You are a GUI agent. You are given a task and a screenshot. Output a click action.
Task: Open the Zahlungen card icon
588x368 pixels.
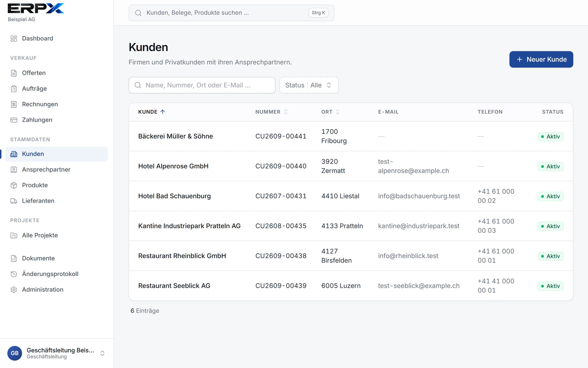tap(14, 120)
